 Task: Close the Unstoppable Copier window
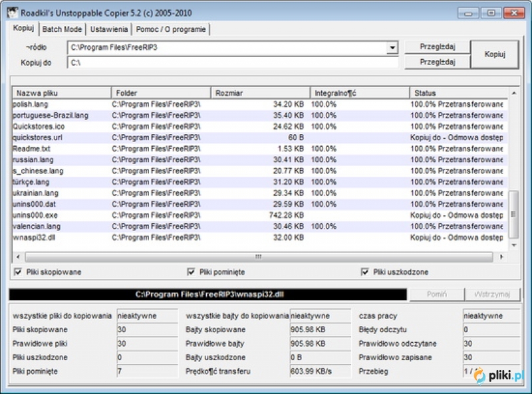514,13
